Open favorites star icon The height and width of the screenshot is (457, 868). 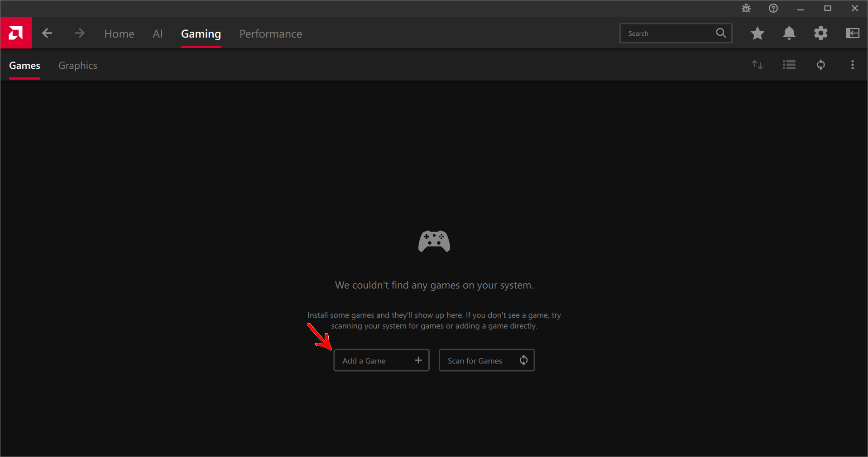click(x=758, y=33)
